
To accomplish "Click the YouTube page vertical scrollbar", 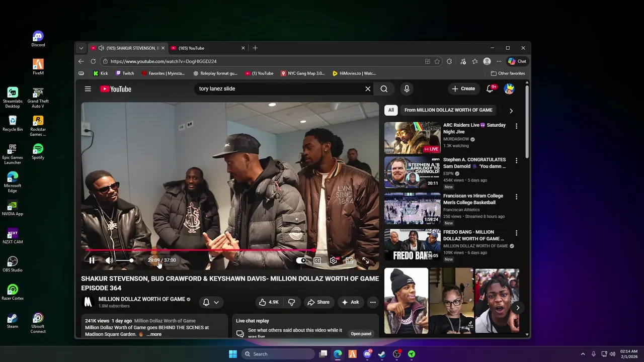I will [x=527, y=123].
